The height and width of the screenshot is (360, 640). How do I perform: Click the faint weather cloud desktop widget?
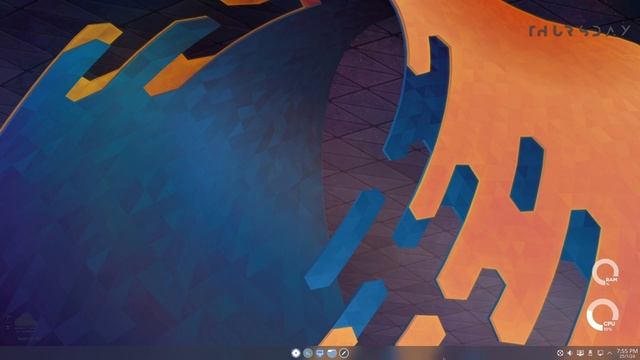25,325
